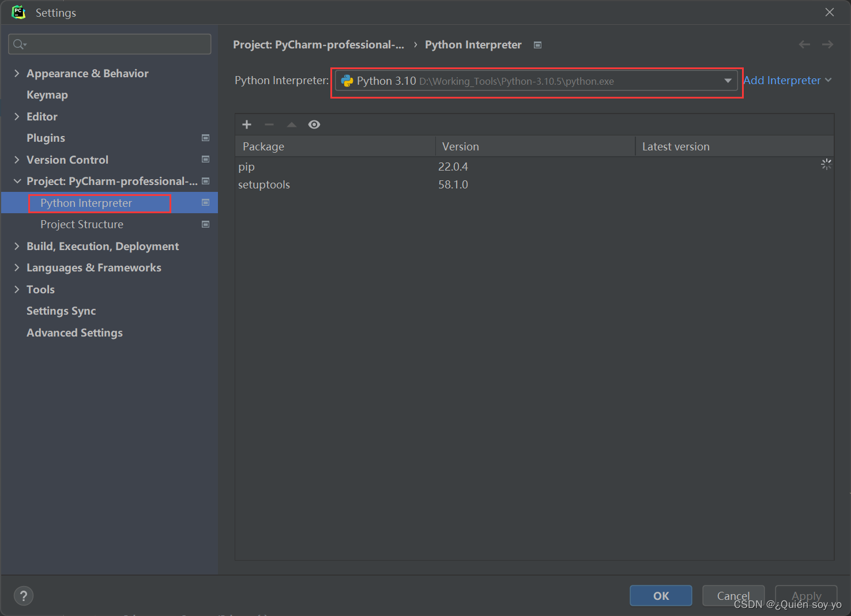Image resolution: width=851 pixels, height=616 pixels.
Task: Select Project Structure in the sidebar
Action: [x=82, y=224]
